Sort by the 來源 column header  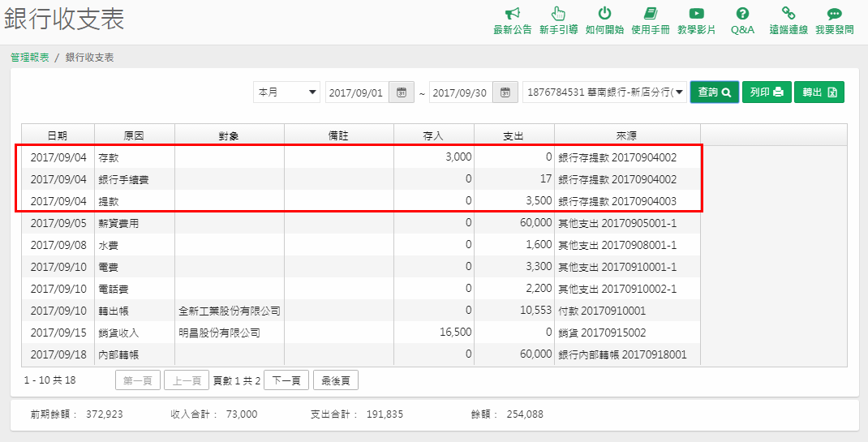coord(627,135)
